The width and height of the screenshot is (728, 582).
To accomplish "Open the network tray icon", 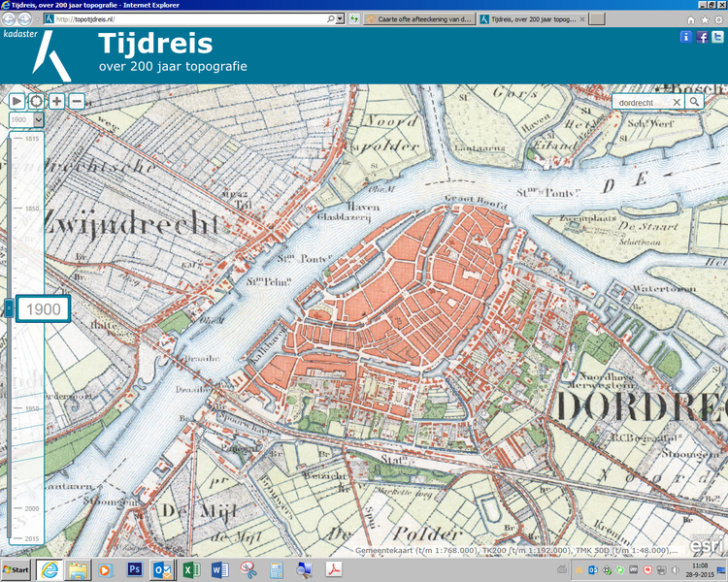I will 662,569.
